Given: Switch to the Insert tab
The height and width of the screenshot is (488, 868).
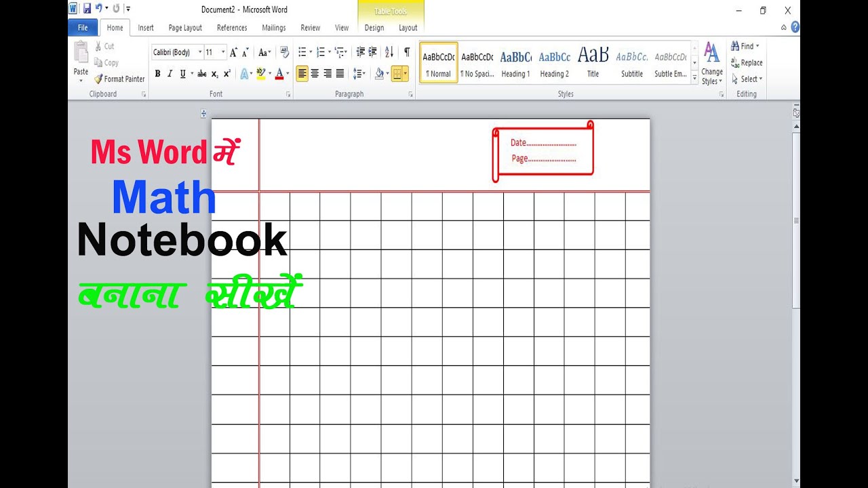Looking at the screenshot, I should tap(146, 28).
